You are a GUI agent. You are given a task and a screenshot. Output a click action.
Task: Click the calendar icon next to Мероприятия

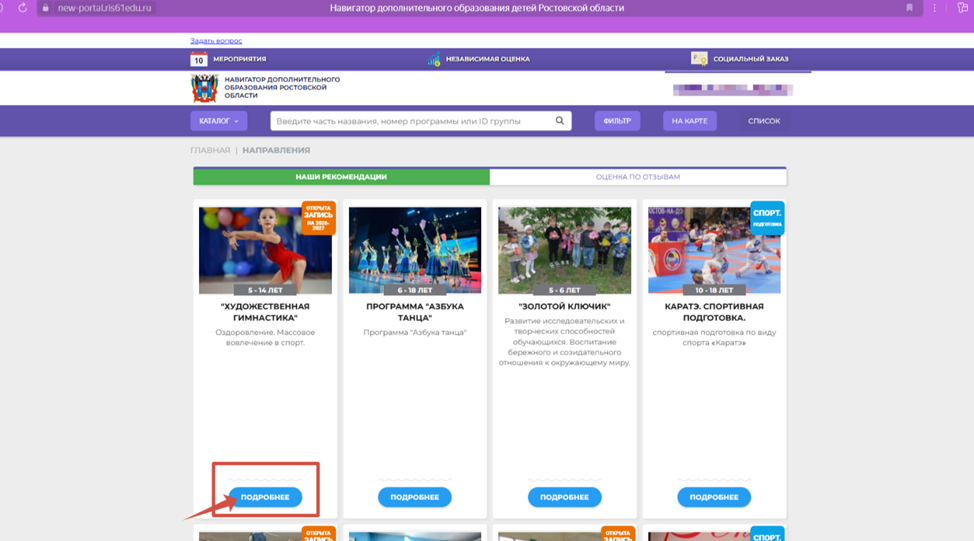coord(198,59)
